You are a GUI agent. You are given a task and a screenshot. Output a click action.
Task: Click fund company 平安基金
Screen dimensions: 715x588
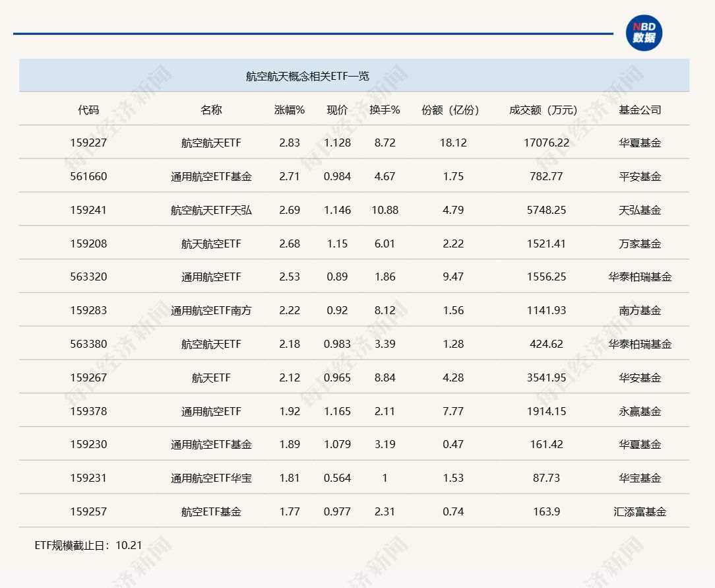pyautogui.click(x=640, y=177)
